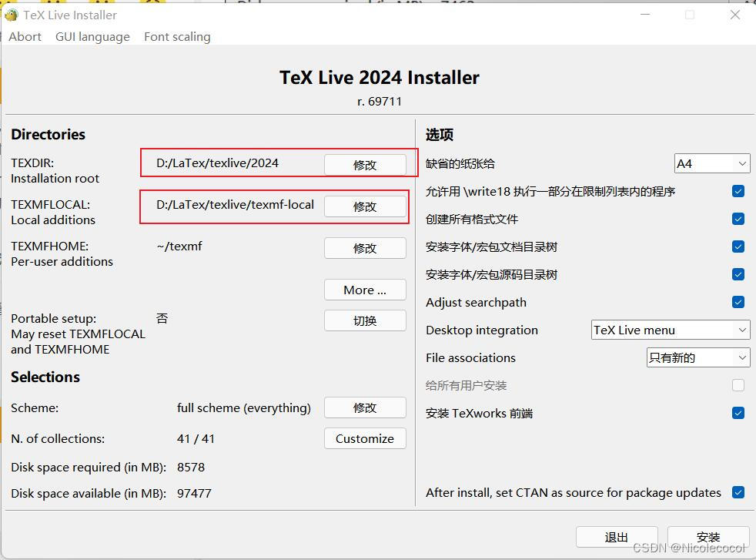Screen dimensions: 756x560
Task: Click the 安装 install button
Action: pos(708,537)
